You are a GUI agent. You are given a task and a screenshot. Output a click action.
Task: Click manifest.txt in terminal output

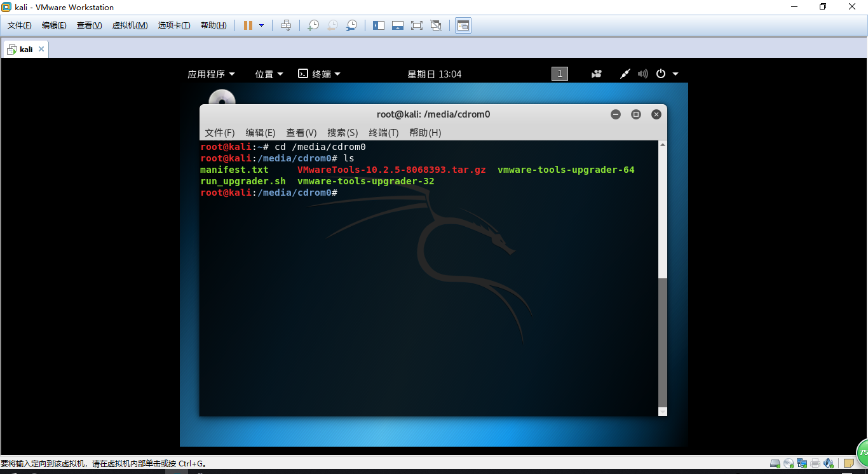point(234,170)
